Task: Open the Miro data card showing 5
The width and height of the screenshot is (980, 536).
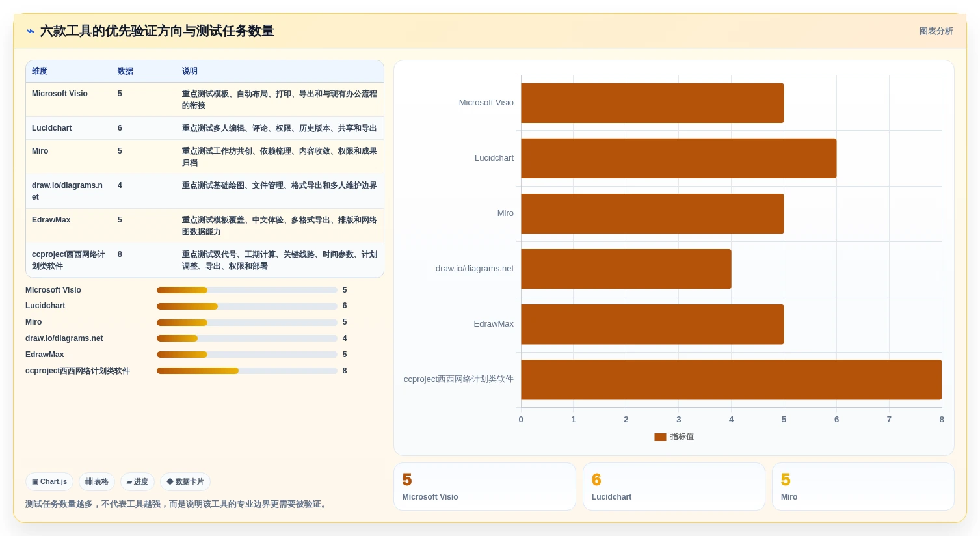Action: point(863,487)
